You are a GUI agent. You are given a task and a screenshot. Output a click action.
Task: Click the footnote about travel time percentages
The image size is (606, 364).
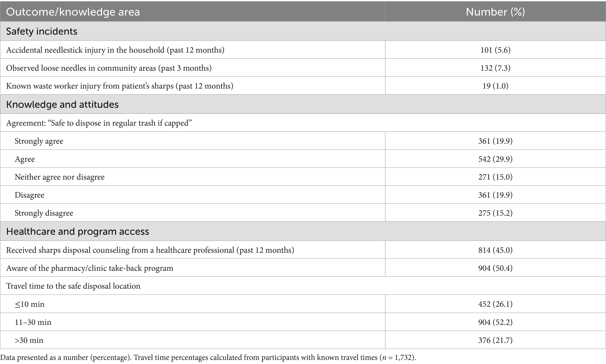coord(208,358)
